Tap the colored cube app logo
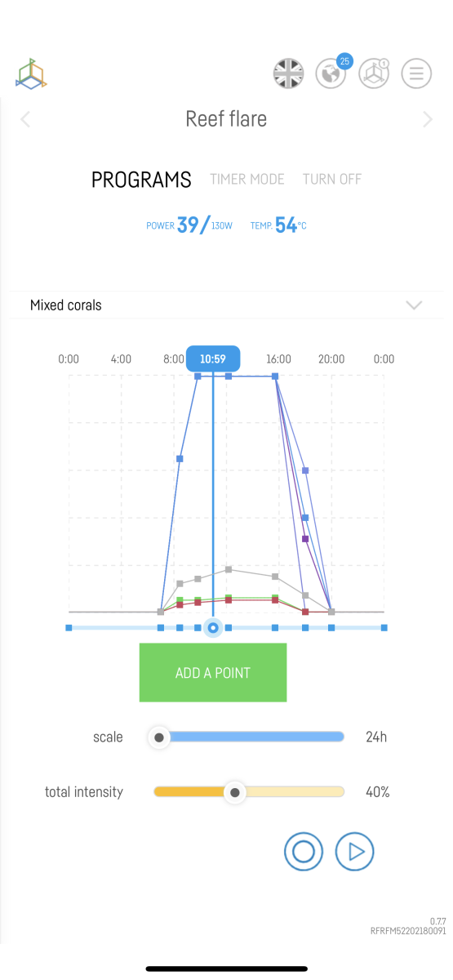The height and width of the screenshot is (980, 453). click(31, 73)
